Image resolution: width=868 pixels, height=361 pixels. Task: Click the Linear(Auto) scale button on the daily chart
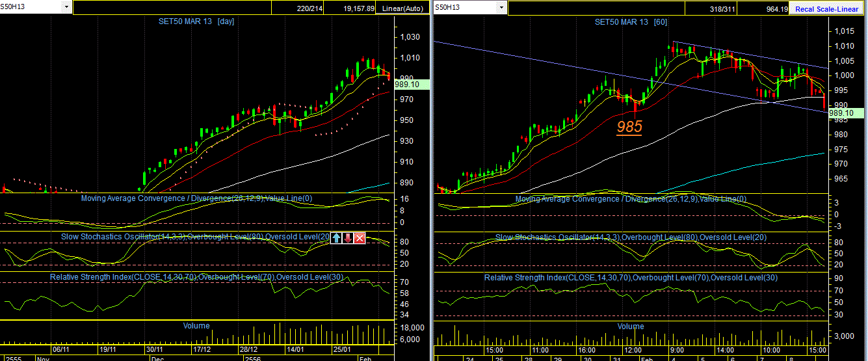403,8
